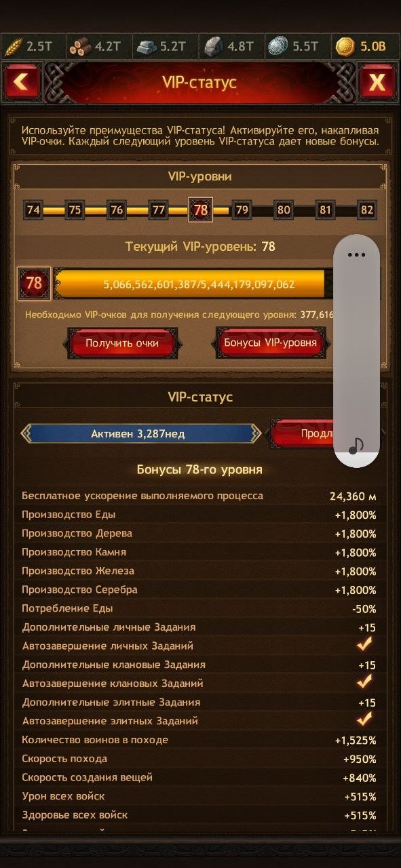Toggle checkmark for Автозавершение личных Заданий
This screenshot has width=401, height=868.
tap(365, 646)
